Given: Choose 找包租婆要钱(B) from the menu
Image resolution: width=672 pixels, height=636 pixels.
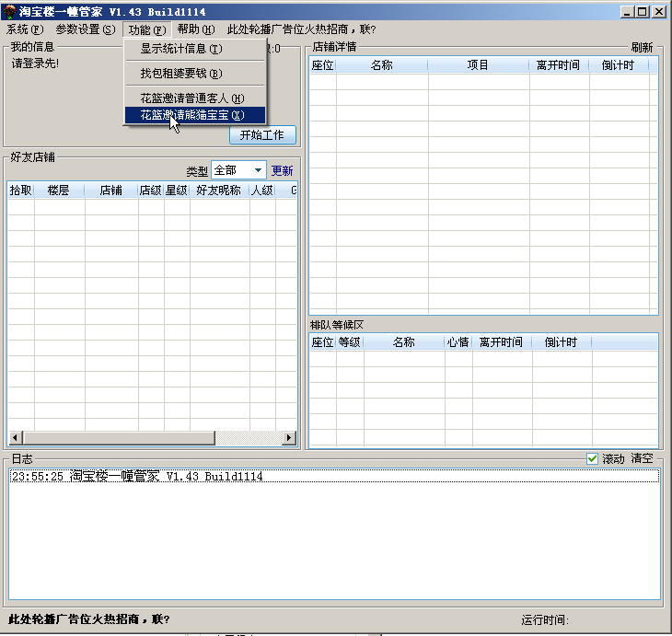Looking at the screenshot, I should click(195, 74).
